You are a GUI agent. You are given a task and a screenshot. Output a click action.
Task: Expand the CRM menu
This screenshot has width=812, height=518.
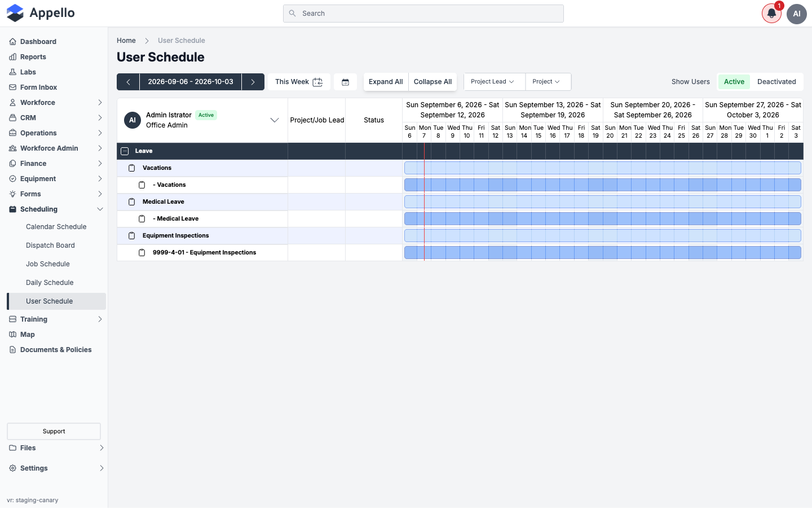click(56, 118)
